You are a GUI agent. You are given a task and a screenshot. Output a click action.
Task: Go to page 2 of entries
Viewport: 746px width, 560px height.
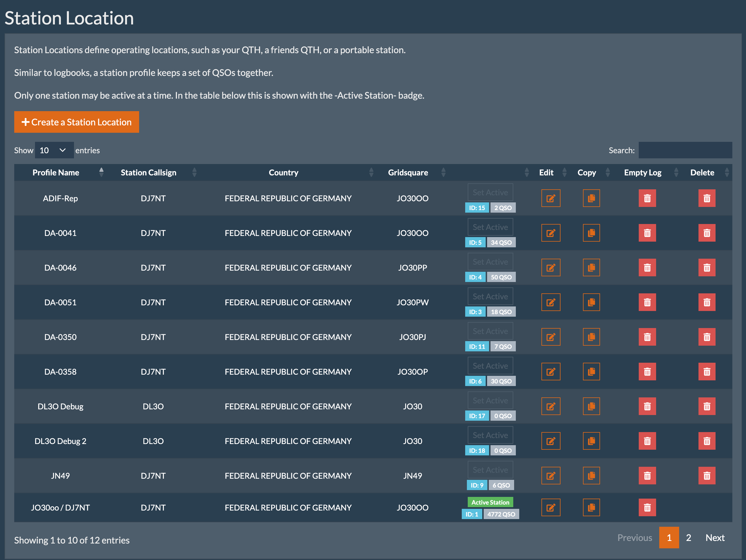coord(688,538)
